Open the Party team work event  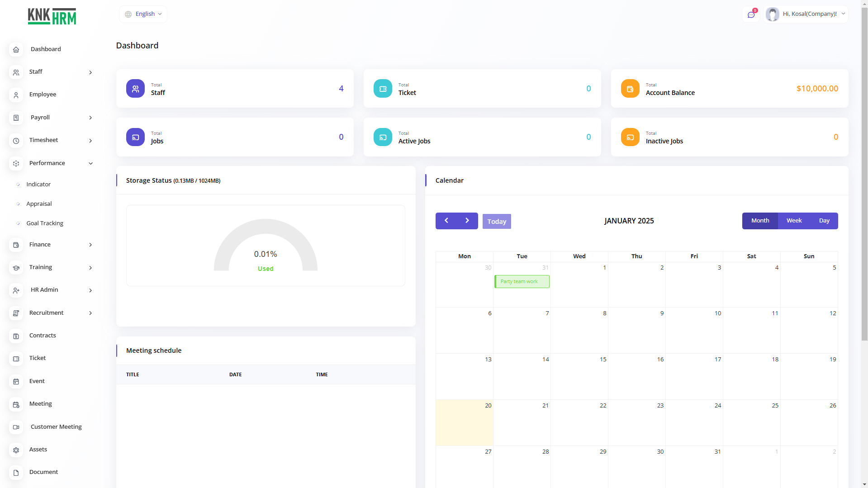click(x=522, y=282)
